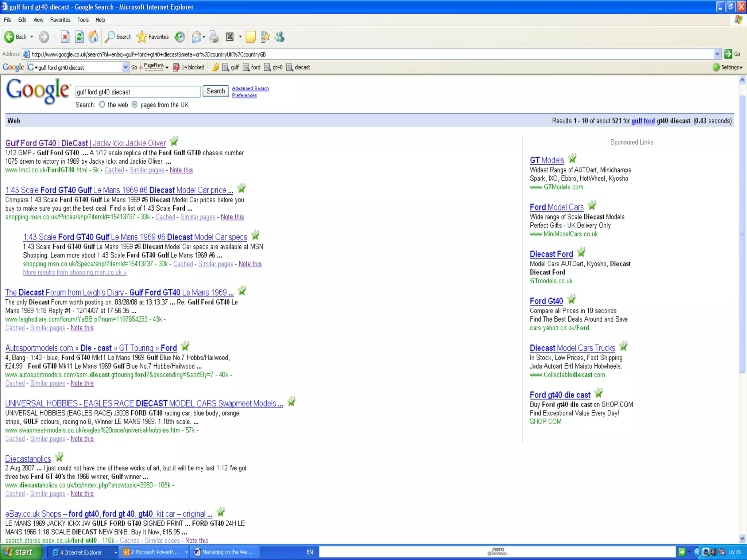Open the Help menu
The height and width of the screenshot is (560, 747).
100,20
